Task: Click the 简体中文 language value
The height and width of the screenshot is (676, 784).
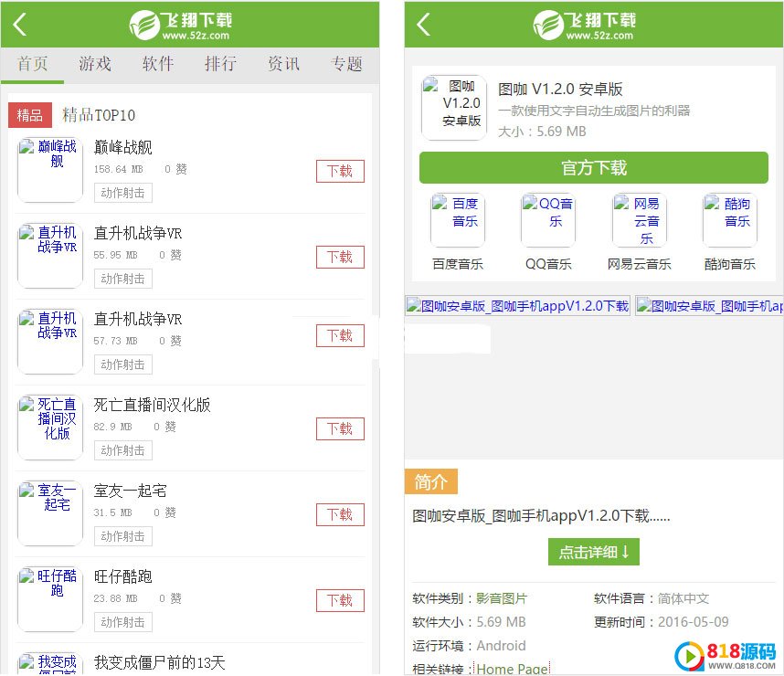Action: pos(683,598)
